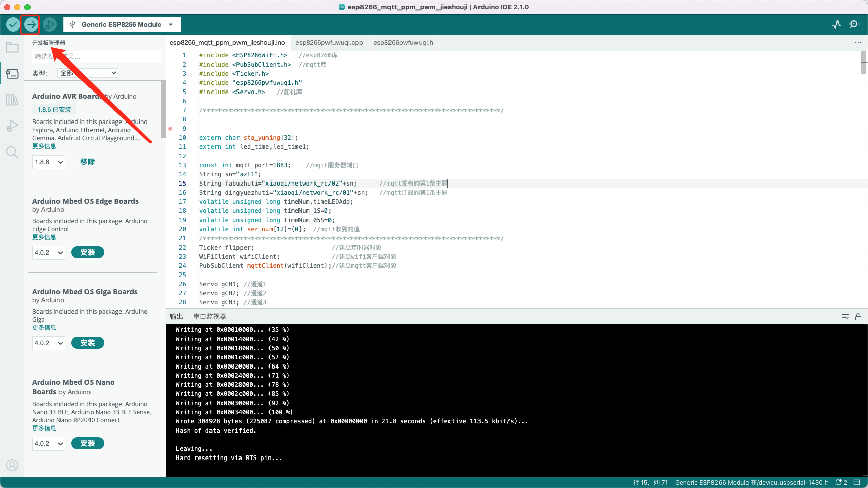Click the boards list scrollbar thumb
This screenshot has width=868, height=488.
point(163,109)
